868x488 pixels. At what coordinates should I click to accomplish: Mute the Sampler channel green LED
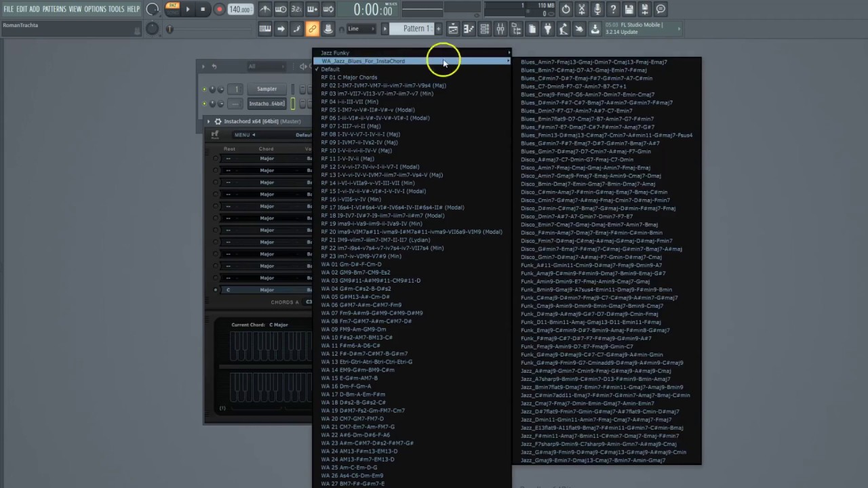pyautogui.click(x=204, y=89)
